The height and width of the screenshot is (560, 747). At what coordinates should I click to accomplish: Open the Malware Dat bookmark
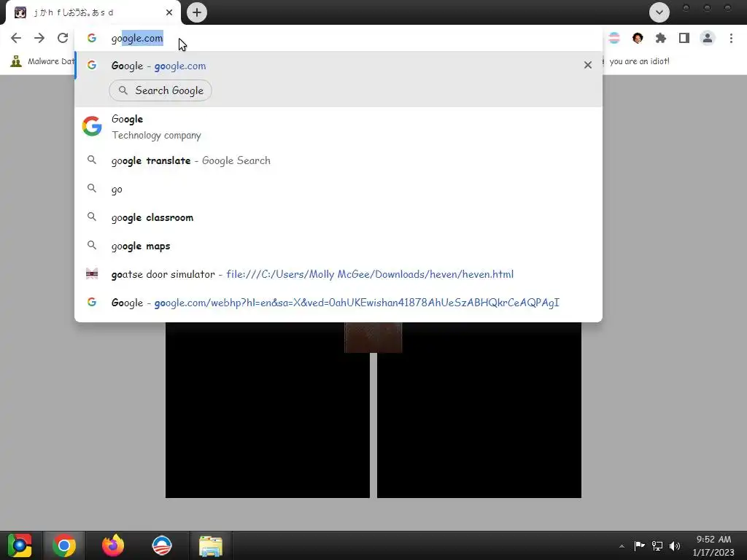click(42, 61)
